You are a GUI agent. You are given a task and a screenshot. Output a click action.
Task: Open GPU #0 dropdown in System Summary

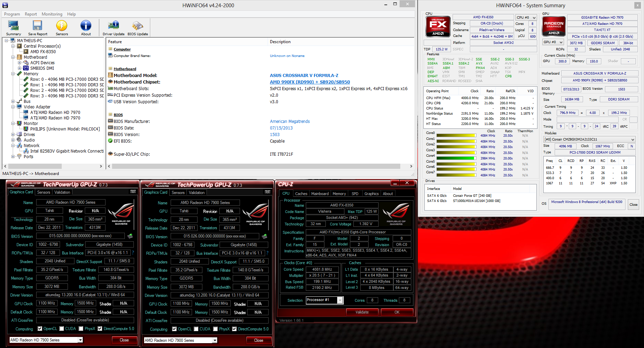[x=553, y=42]
